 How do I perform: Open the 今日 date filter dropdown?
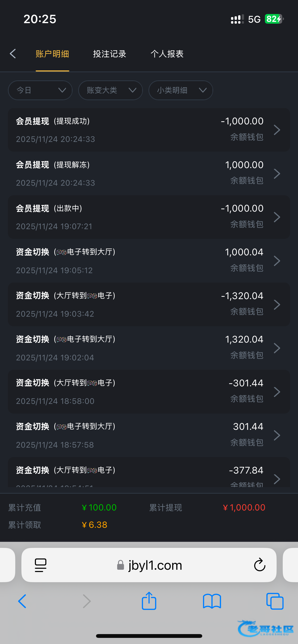(x=40, y=90)
